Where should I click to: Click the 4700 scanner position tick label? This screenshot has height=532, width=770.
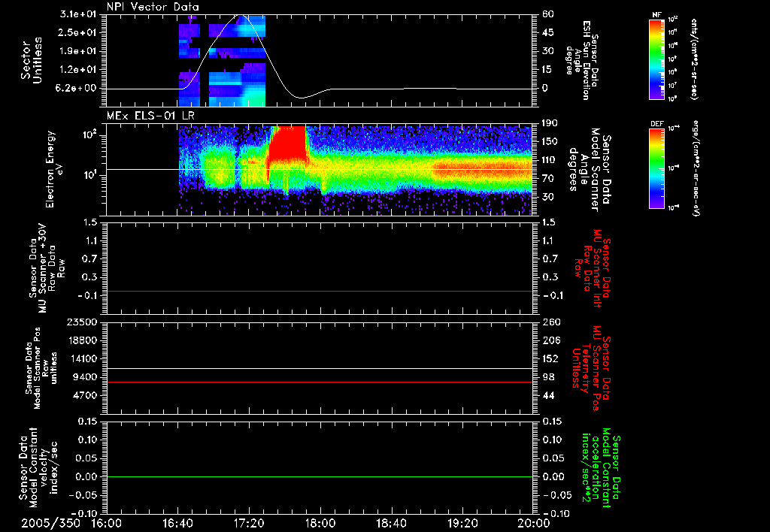click(85, 395)
